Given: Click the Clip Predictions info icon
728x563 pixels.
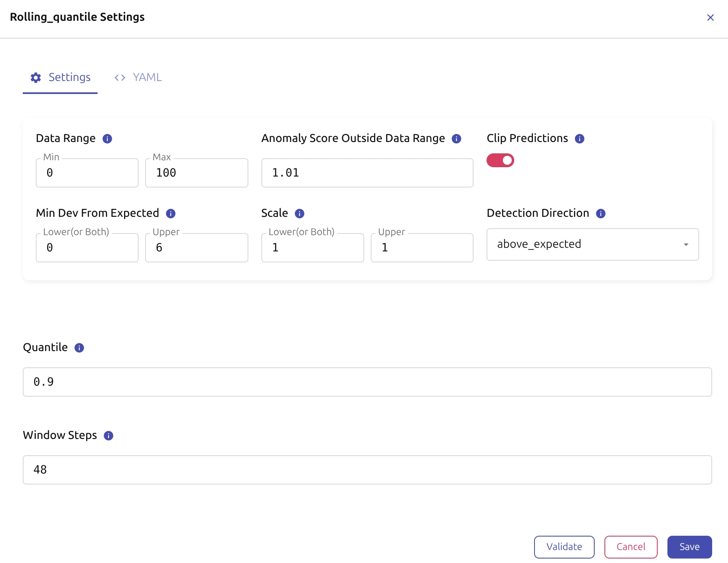Looking at the screenshot, I should coord(580,139).
